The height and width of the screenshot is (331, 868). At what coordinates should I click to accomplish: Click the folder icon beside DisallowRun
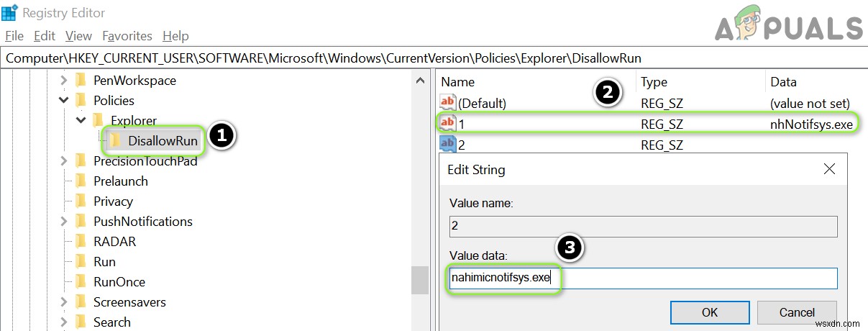click(x=115, y=140)
